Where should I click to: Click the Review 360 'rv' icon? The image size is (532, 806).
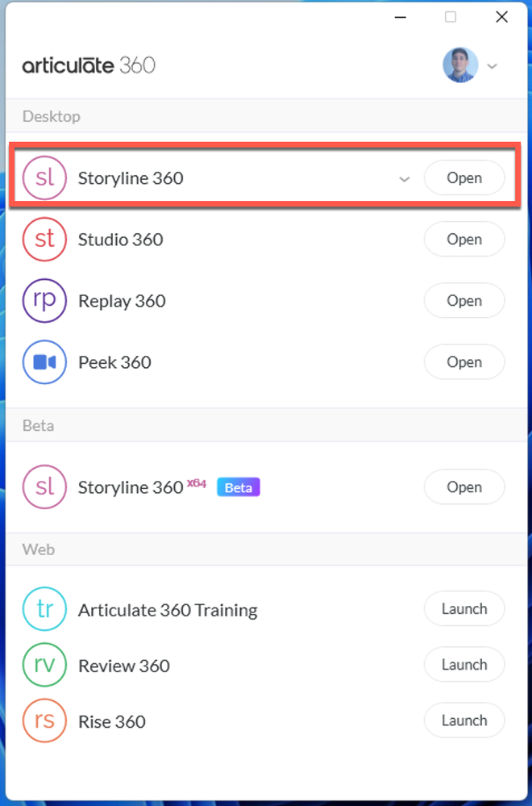click(x=44, y=665)
